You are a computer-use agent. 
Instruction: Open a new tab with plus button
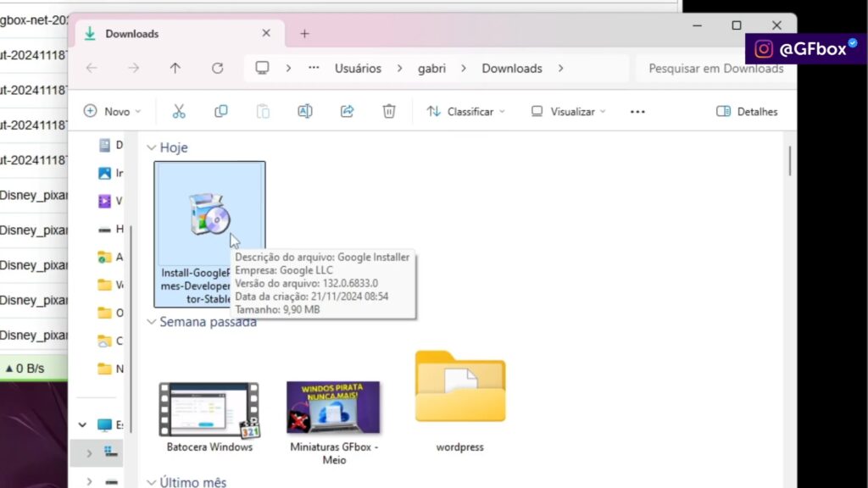tap(304, 34)
